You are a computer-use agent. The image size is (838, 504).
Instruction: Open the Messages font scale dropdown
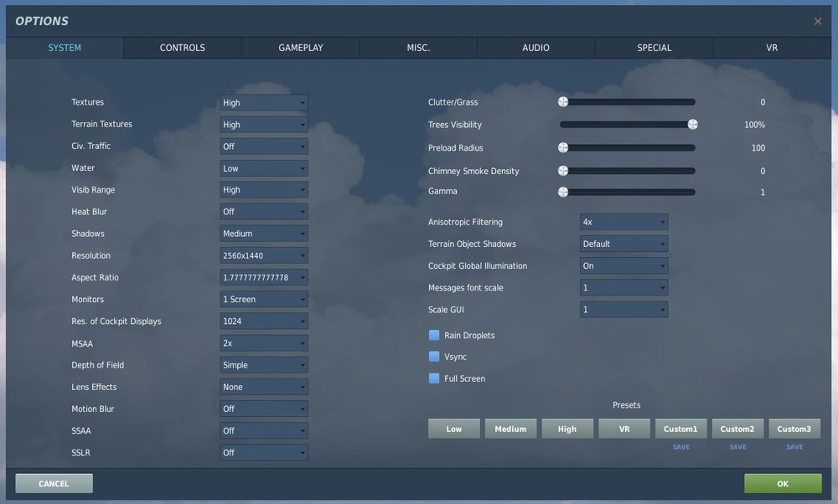(623, 287)
